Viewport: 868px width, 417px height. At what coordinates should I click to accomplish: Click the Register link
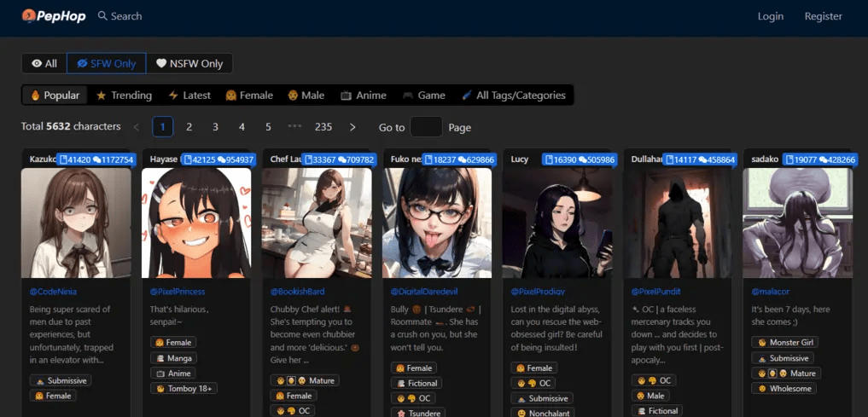point(823,16)
